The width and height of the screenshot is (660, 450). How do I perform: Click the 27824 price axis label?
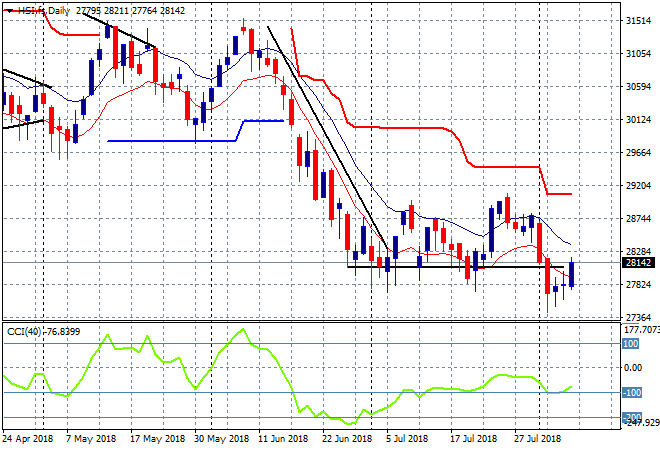(x=639, y=285)
